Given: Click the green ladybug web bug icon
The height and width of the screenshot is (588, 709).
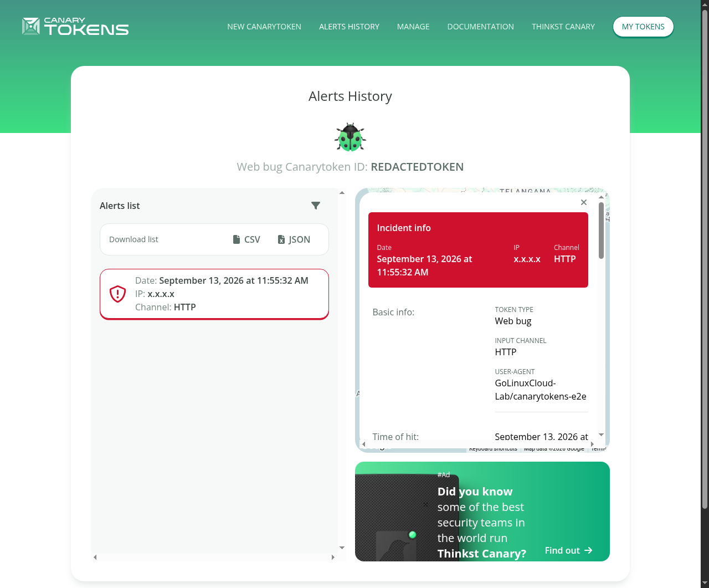Looking at the screenshot, I should (350, 137).
